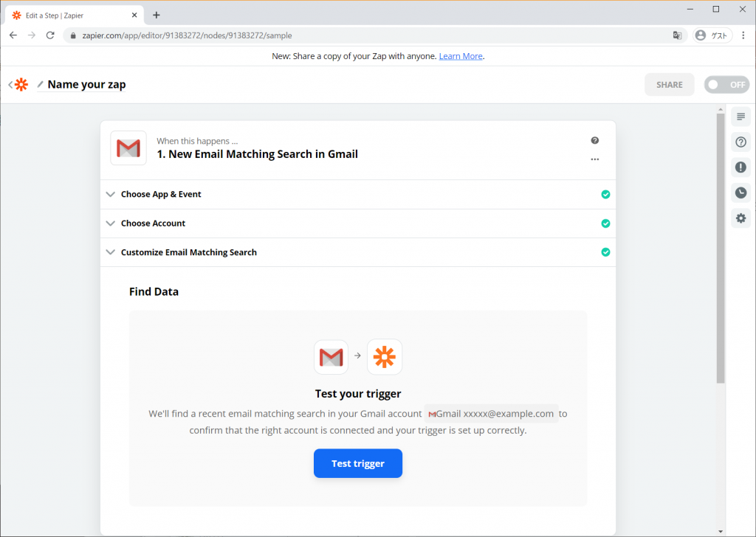Image resolution: width=756 pixels, height=537 pixels.
Task: Click the page vertical scrollbar
Action: [721, 249]
